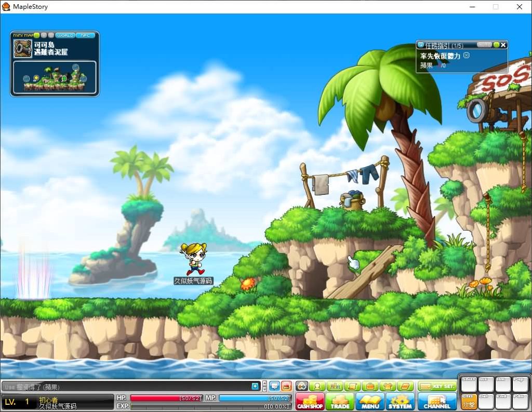
Task: Open the Trade window
Action: [340, 402]
